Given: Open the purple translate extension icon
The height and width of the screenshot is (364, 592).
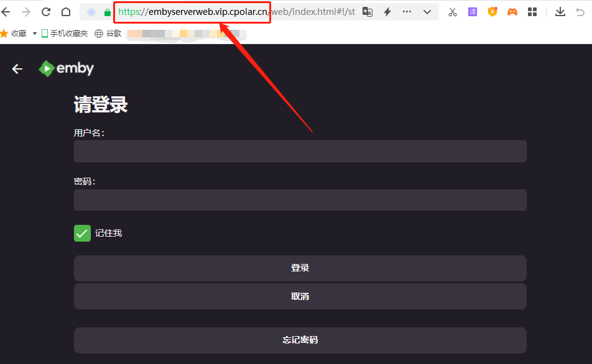Looking at the screenshot, I should [473, 12].
